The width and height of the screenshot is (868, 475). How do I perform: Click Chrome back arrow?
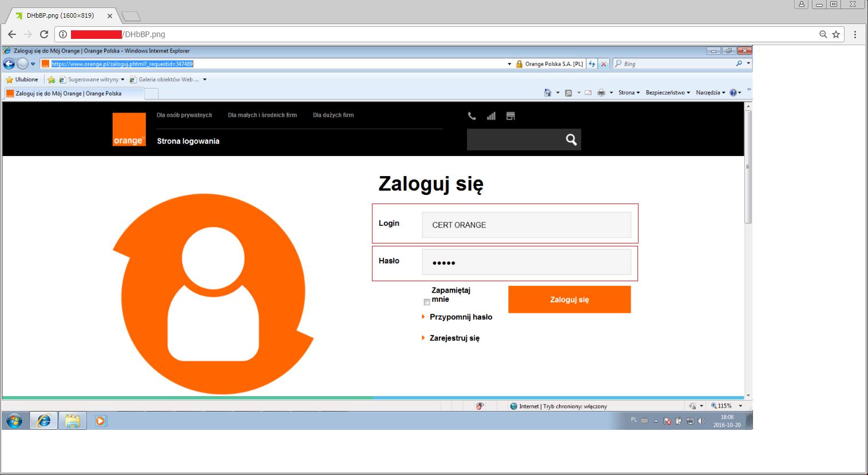coord(12,34)
